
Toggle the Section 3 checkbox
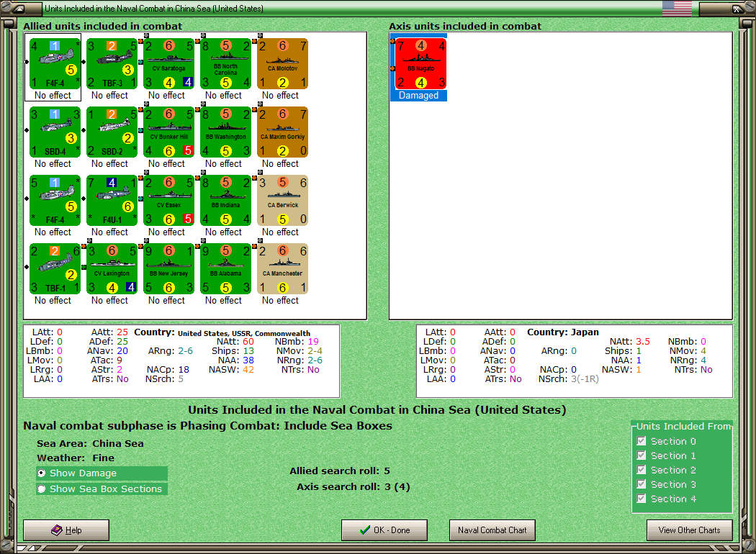tap(642, 484)
